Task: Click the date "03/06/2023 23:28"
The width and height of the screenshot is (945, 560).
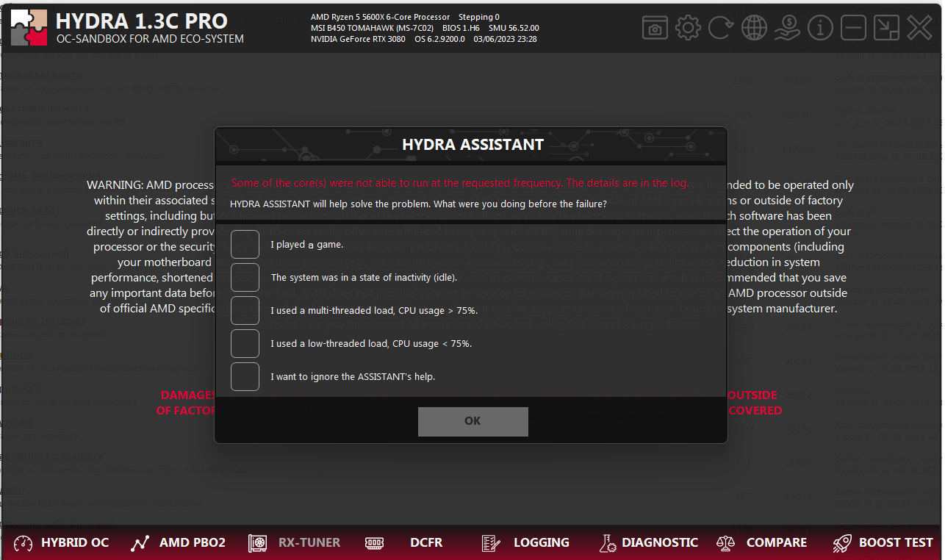Action: click(505, 39)
